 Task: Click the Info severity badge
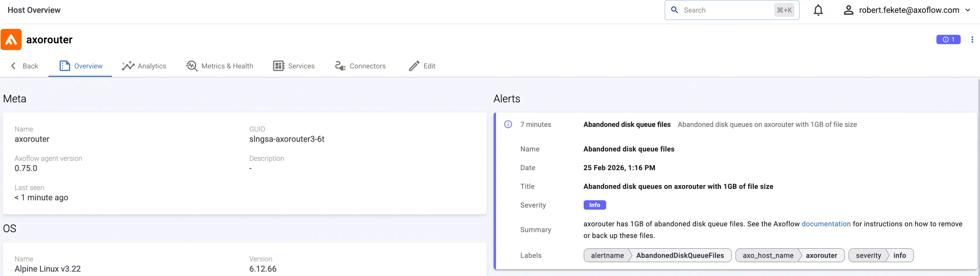(x=594, y=205)
